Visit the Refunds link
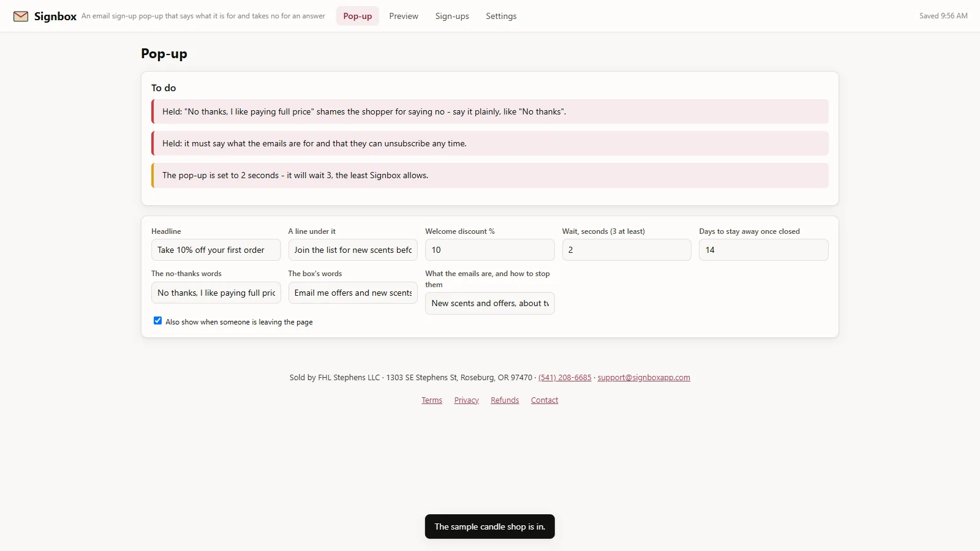The width and height of the screenshot is (980, 551). 505,400
